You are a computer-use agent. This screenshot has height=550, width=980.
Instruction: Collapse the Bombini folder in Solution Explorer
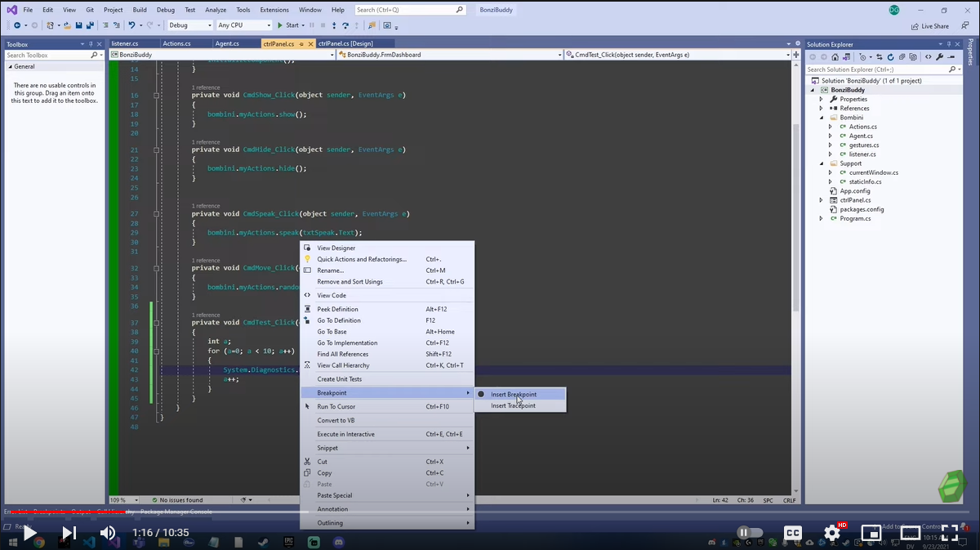[x=822, y=118]
